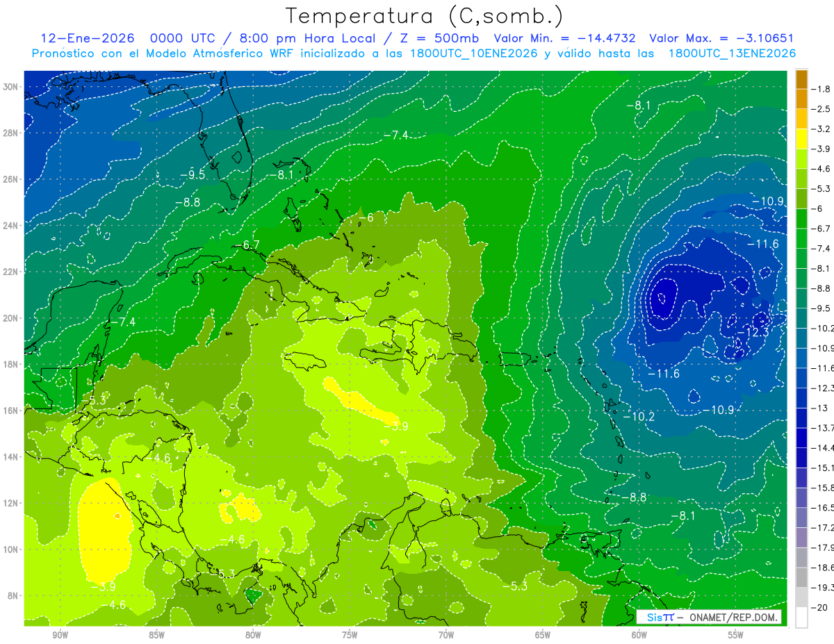Click the 'Temperatura (C,somb.)' map title
The height and width of the screenshot is (644, 834).
click(425, 16)
